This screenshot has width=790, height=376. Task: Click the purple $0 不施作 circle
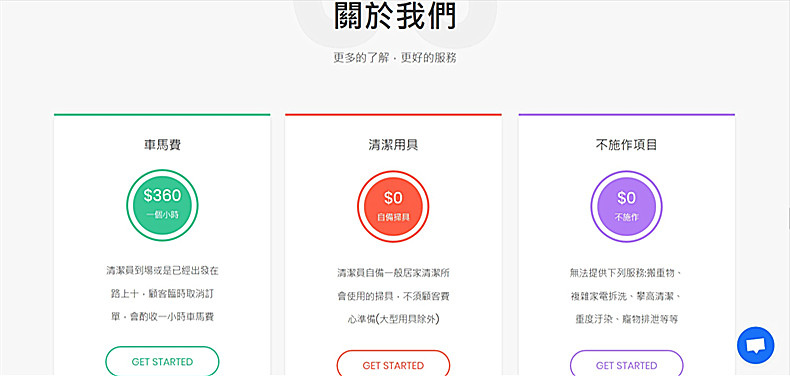626,207
